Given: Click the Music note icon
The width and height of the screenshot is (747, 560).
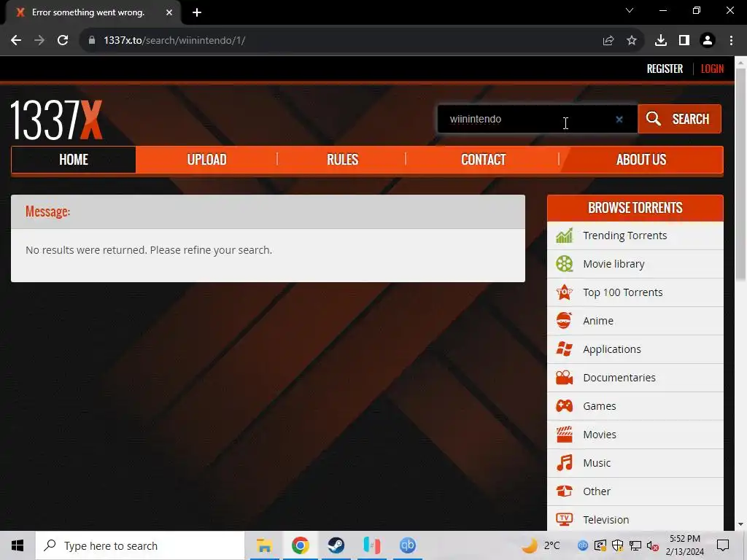Looking at the screenshot, I should click(x=564, y=463).
